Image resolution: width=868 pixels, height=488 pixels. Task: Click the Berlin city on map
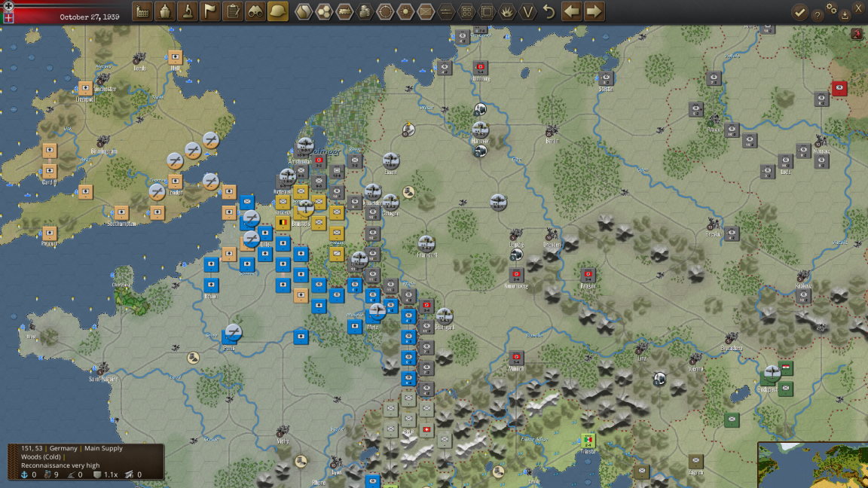pyautogui.click(x=552, y=133)
